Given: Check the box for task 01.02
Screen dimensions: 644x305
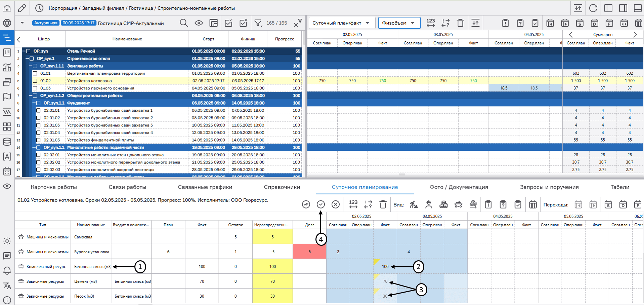Looking at the screenshot, I should pyautogui.click(x=35, y=81).
